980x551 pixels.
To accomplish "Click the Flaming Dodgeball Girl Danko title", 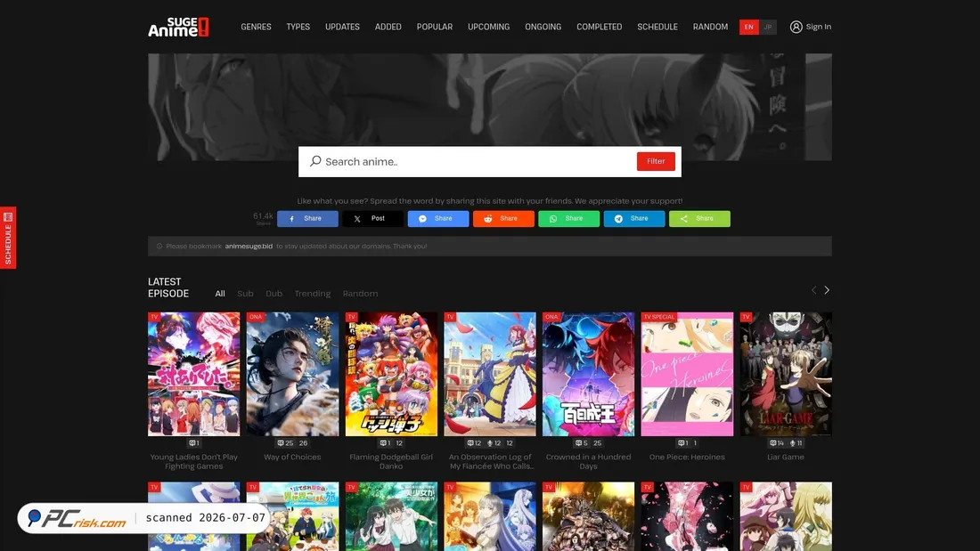I will click(391, 462).
